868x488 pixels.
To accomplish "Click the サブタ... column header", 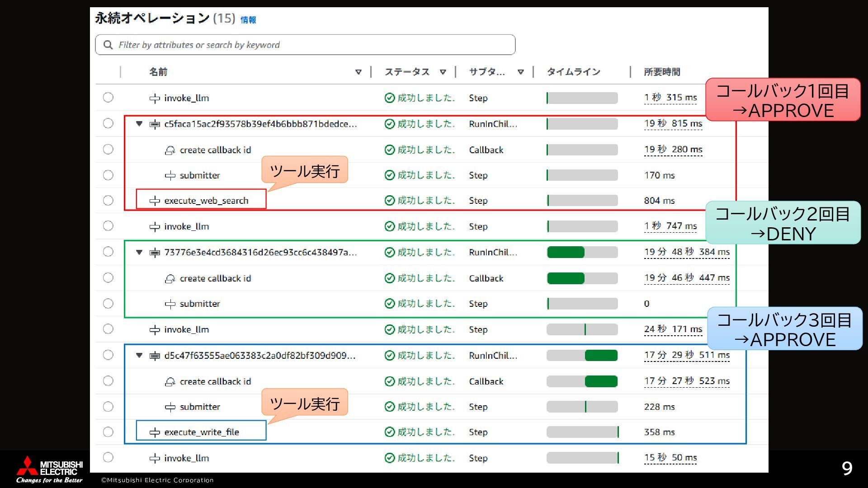I will 487,72.
